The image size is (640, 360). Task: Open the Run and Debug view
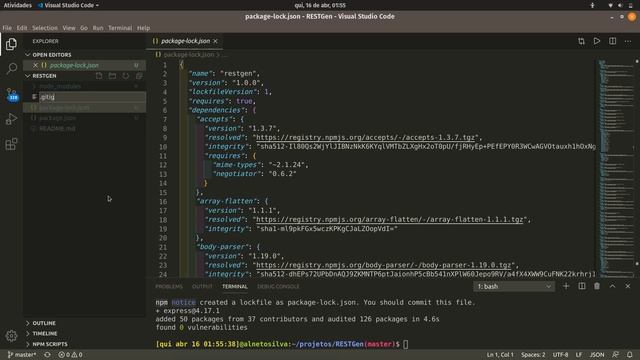pos(11,119)
